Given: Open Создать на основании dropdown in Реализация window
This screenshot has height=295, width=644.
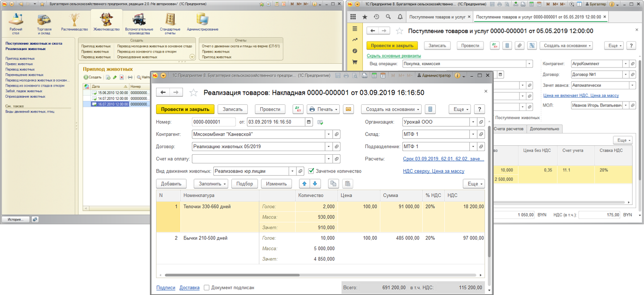Looking at the screenshot, I should click(x=391, y=109).
